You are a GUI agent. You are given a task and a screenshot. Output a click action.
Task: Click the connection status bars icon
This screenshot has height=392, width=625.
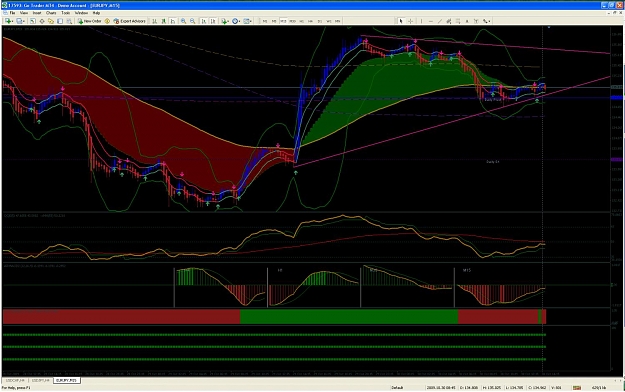pyautogui.click(x=577, y=388)
